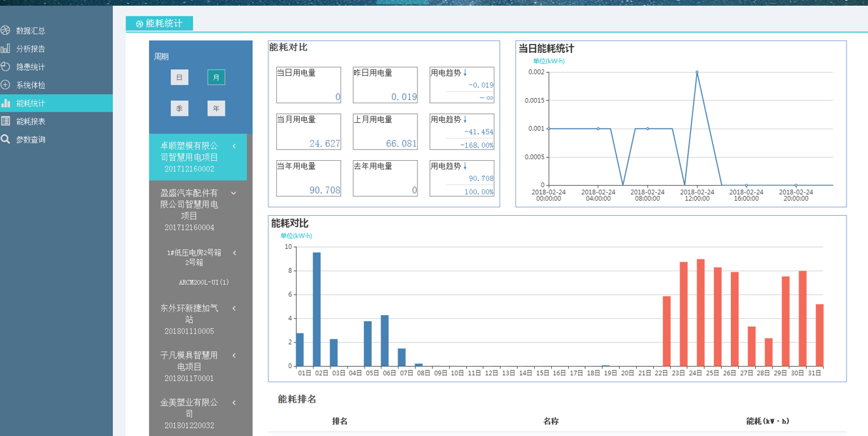Select the 月 period option
The height and width of the screenshot is (436, 868).
(x=216, y=77)
